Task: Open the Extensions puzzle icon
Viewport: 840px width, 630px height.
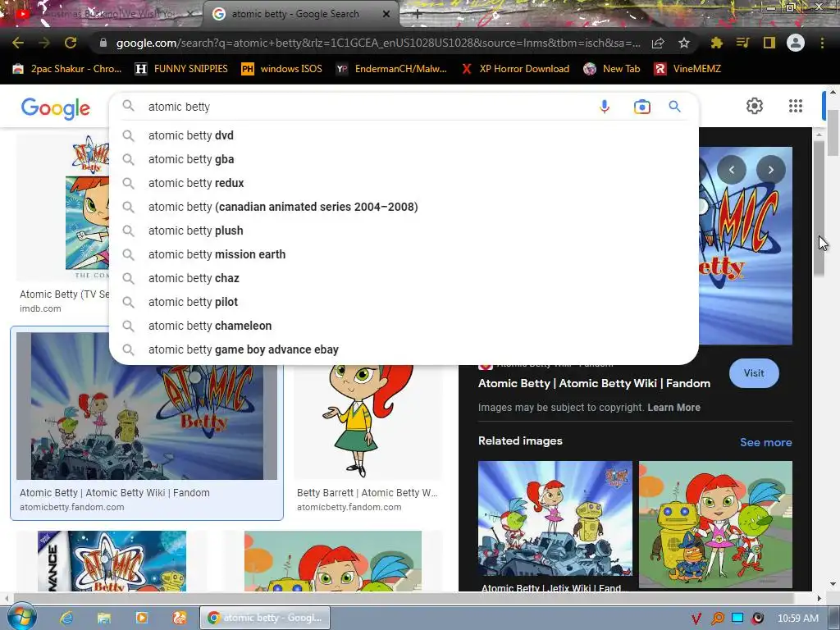Action: point(716,43)
